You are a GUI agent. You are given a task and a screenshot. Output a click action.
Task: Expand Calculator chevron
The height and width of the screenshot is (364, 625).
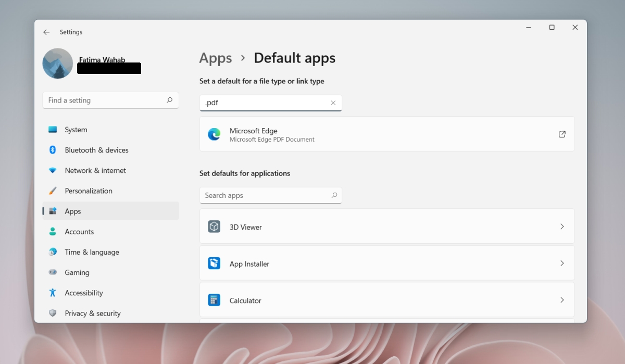click(562, 300)
